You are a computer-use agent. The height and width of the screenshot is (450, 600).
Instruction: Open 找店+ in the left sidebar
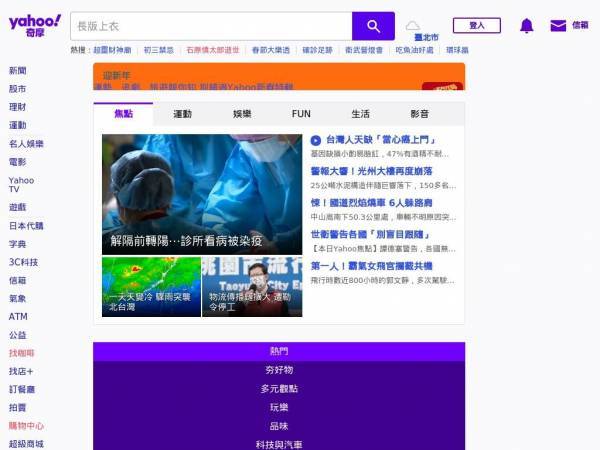coord(21,371)
